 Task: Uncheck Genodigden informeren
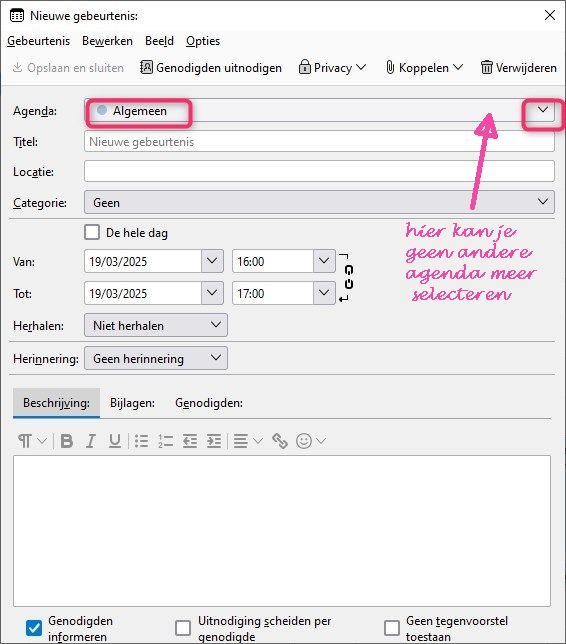click(34, 628)
